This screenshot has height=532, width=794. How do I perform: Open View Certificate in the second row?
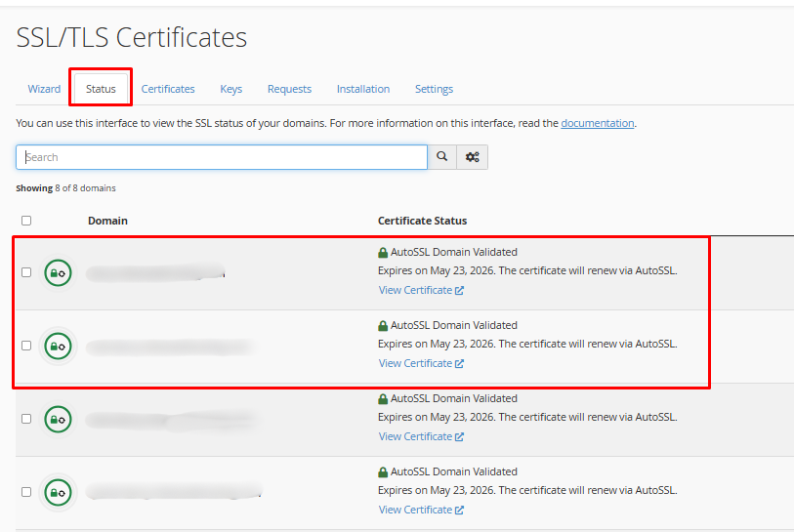[x=421, y=363]
